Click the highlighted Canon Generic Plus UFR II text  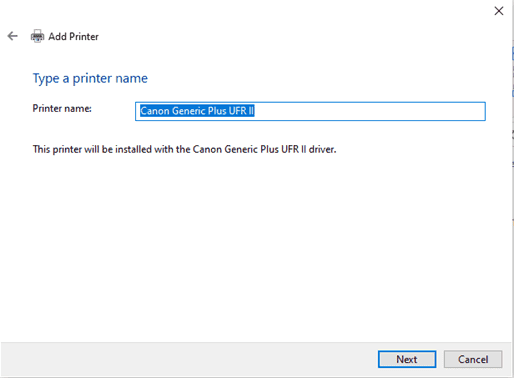(x=197, y=111)
